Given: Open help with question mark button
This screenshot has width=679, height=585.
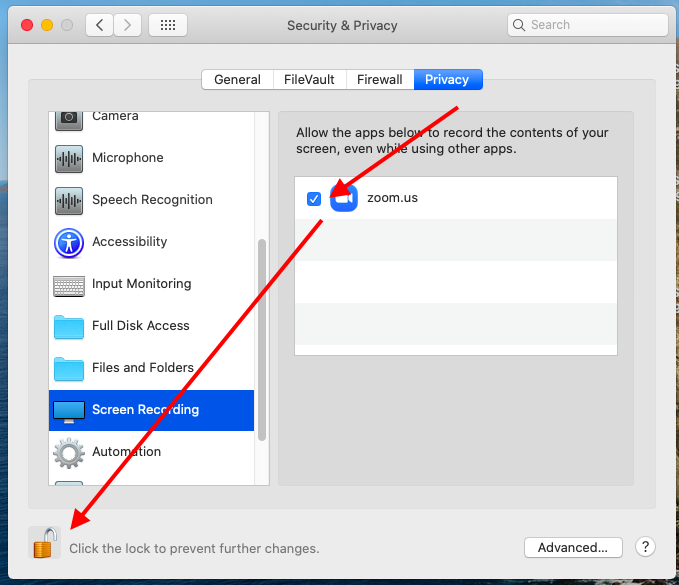Looking at the screenshot, I should point(646,547).
